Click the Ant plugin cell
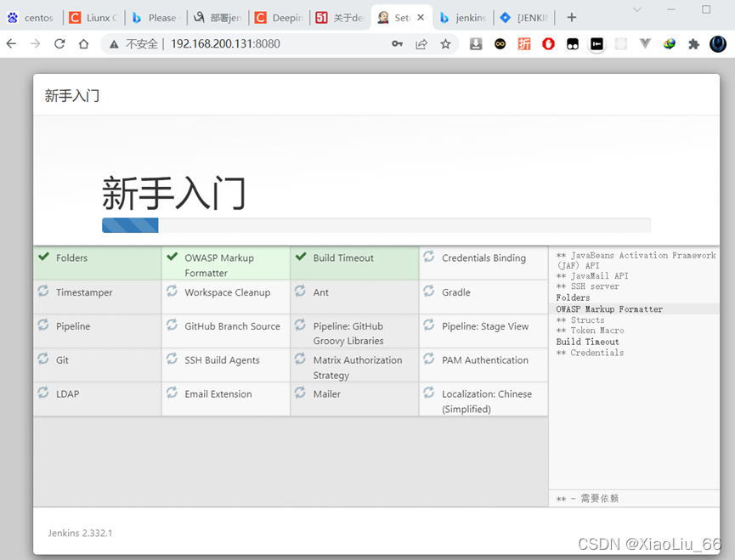Image resolution: width=735 pixels, height=560 pixels. pyautogui.click(x=354, y=297)
